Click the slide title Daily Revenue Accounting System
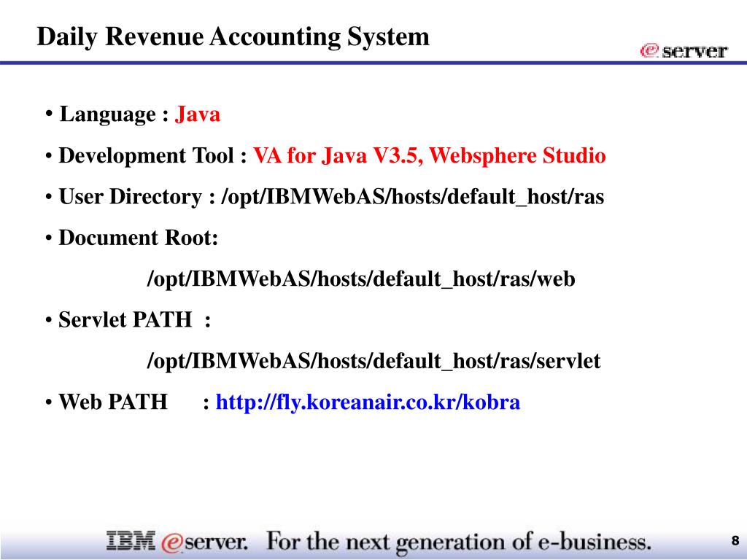Viewport: 747px width, 560px height. click(x=233, y=37)
